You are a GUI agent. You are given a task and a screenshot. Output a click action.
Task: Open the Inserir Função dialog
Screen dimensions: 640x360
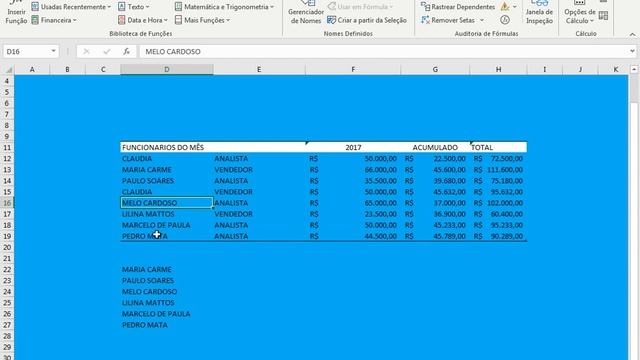[16, 13]
